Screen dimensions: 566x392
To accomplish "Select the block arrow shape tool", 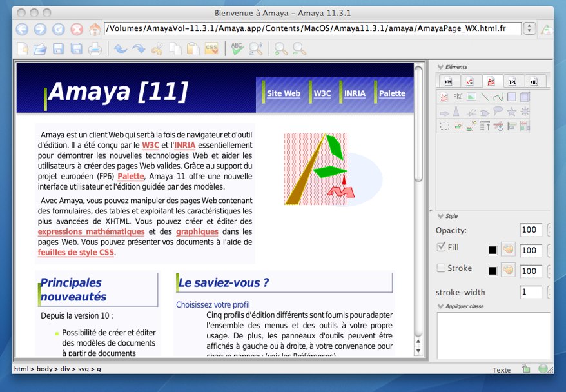I will [x=444, y=113].
